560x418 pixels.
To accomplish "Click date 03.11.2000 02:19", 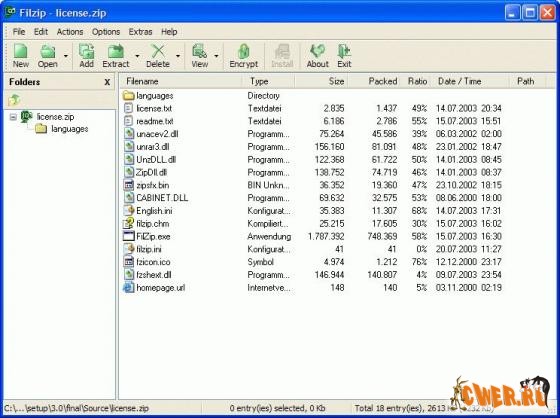I will (x=469, y=288).
